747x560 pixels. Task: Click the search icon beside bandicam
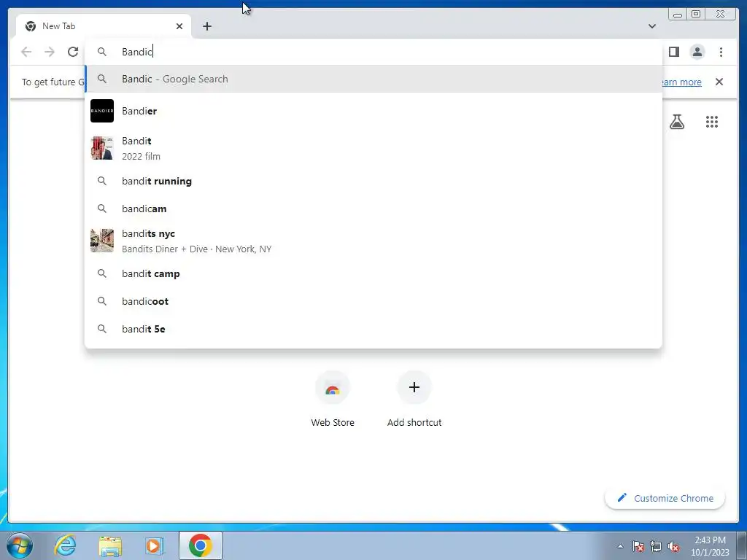102,209
